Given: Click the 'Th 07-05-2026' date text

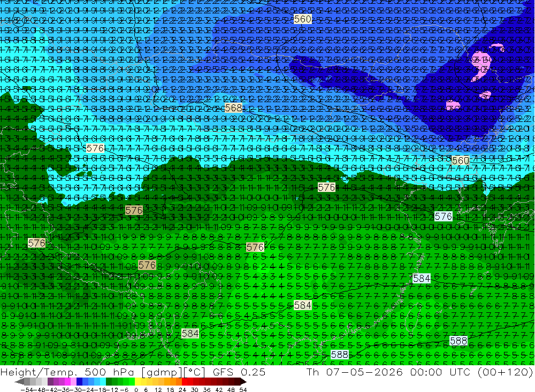Looking at the screenshot, I should point(355,372).
